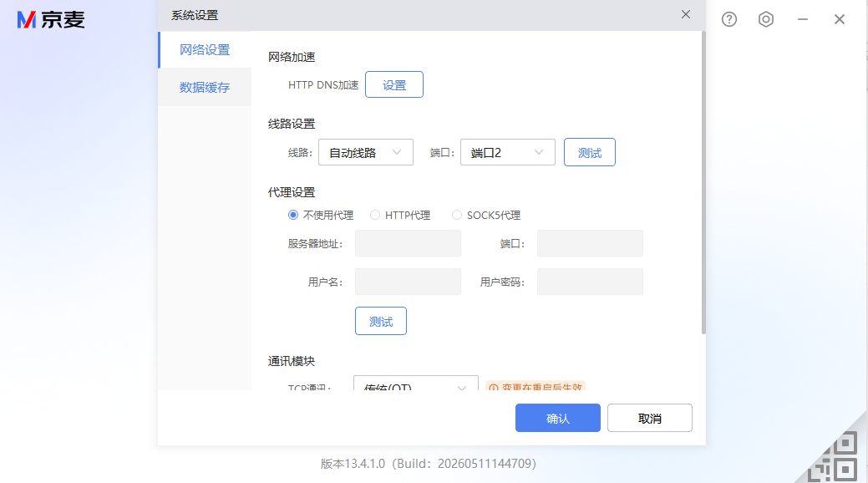Click the 通讯模块 section heading

click(292, 361)
